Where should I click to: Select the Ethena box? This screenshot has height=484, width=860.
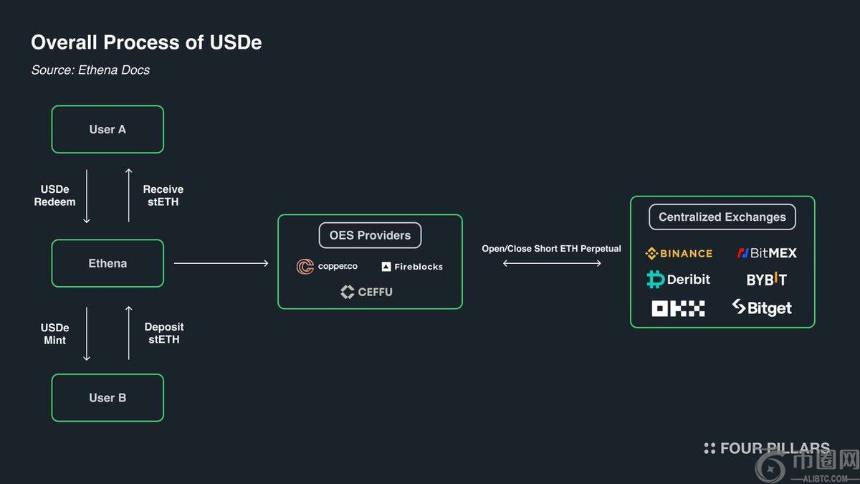point(108,263)
